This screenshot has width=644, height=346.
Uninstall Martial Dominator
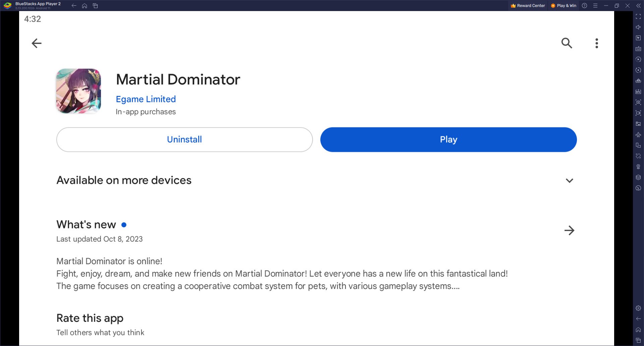pyautogui.click(x=184, y=139)
